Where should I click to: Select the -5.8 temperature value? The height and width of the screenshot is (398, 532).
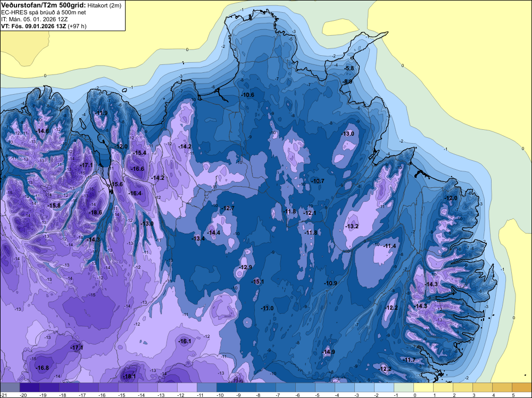point(349,68)
